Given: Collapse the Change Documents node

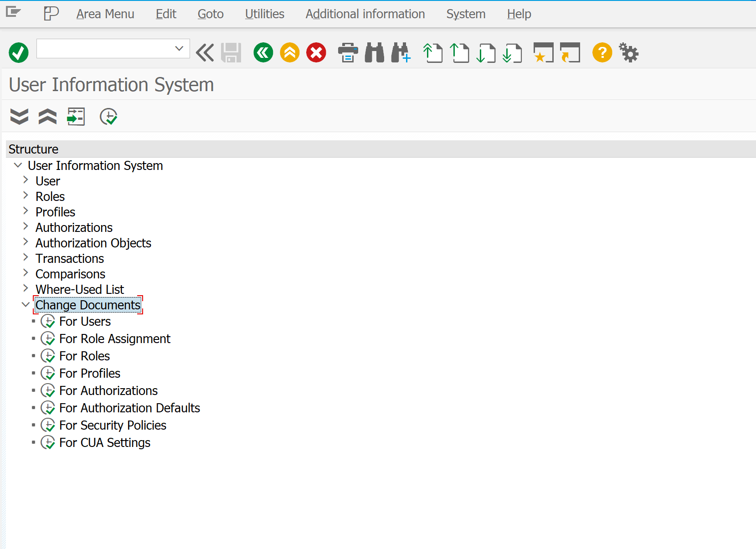Looking at the screenshot, I should [26, 304].
